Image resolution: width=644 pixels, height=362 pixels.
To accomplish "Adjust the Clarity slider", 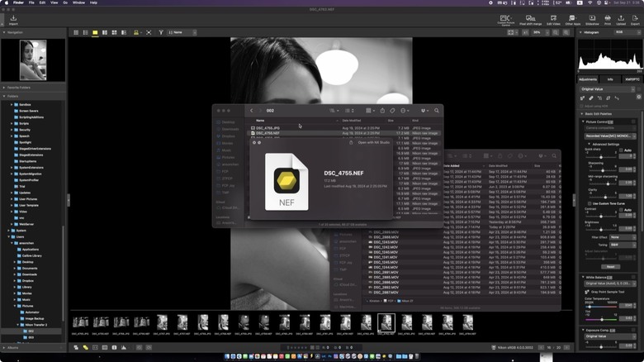I will (x=605, y=197).
